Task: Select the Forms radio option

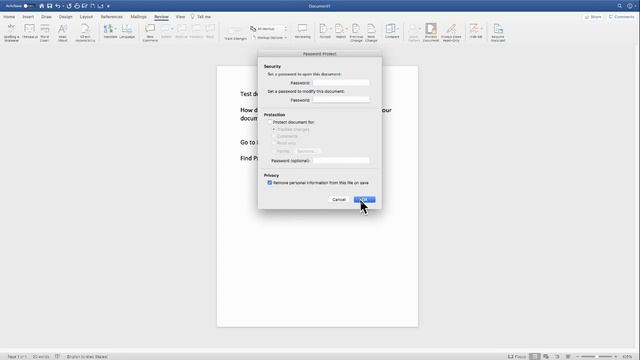Action: click(x=274, y=151)
